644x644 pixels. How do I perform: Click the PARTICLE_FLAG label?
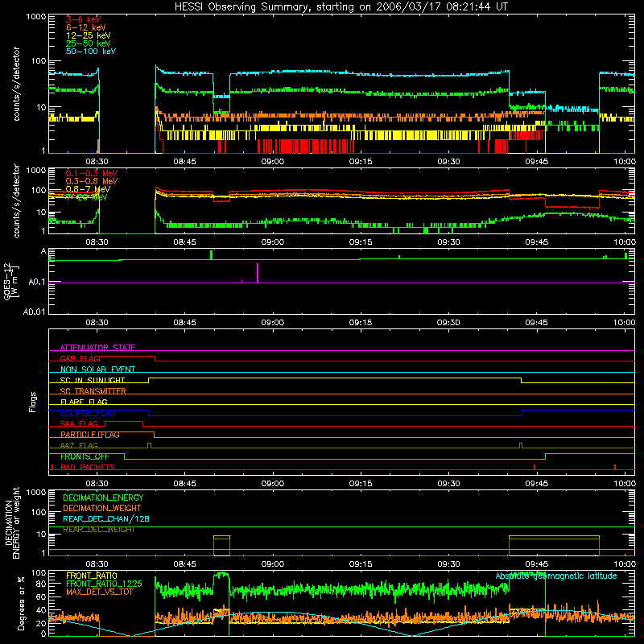click(x=90, y=435)
